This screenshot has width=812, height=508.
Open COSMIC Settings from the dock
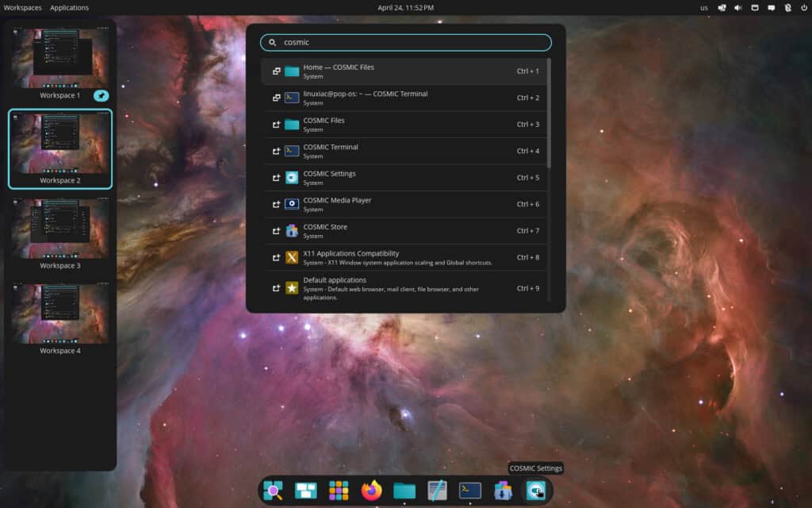pos(536,491)
